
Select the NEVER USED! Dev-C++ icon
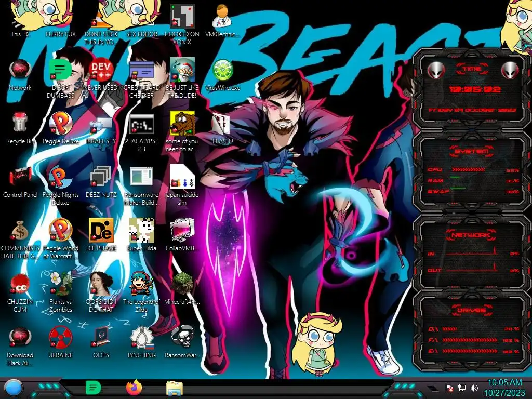[101, 75]
